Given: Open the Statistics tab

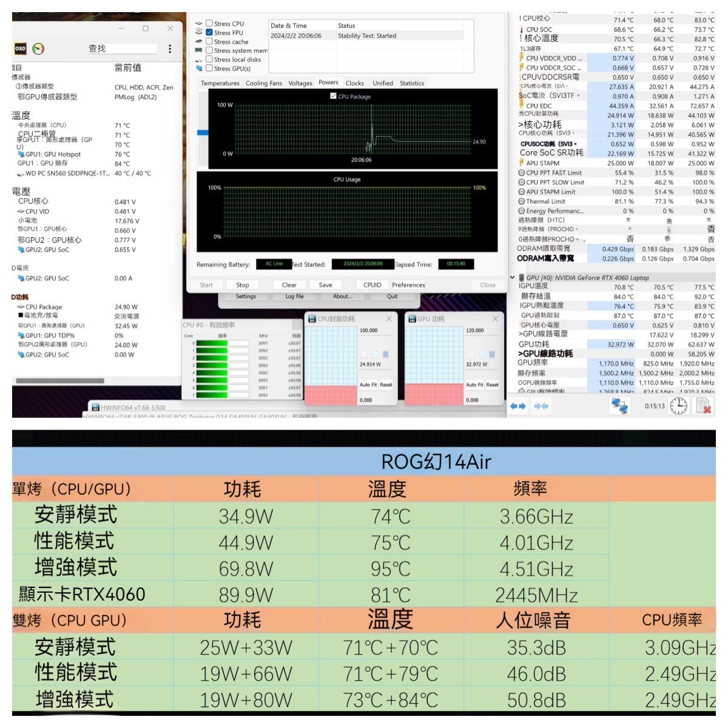Looking at the screenshot, I should coord(412,83).
